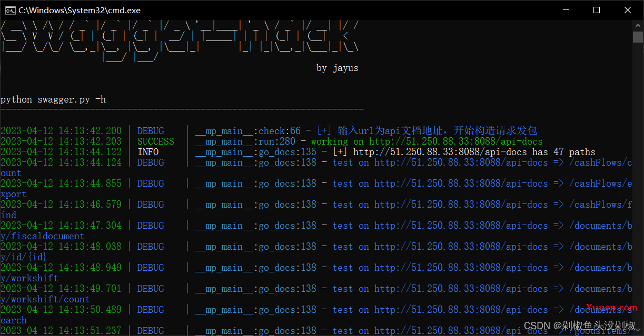Click the scrollbar up arrow
644x336 pixels.
pyautogui.click(x=638, y=25)
